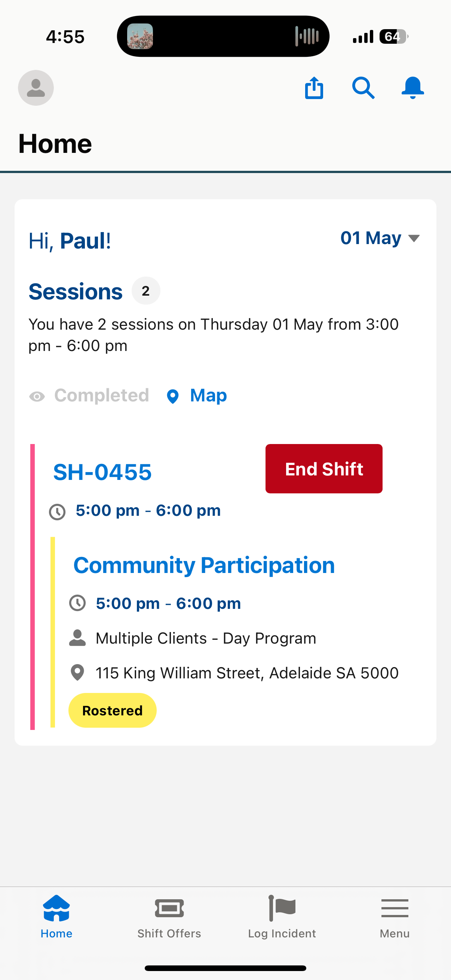Open shift SH-0455 link
Image resolution: width=451 pixels, height=980 pixels.
coord(102,472)
